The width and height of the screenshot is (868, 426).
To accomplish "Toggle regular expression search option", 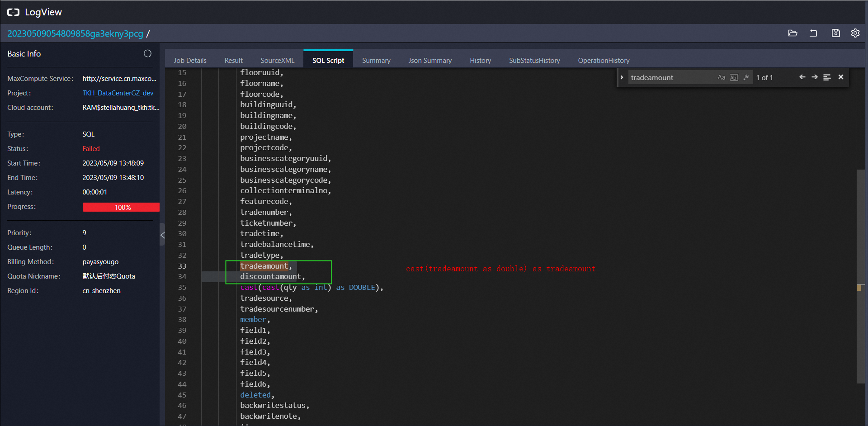I will tap(746, 77).
